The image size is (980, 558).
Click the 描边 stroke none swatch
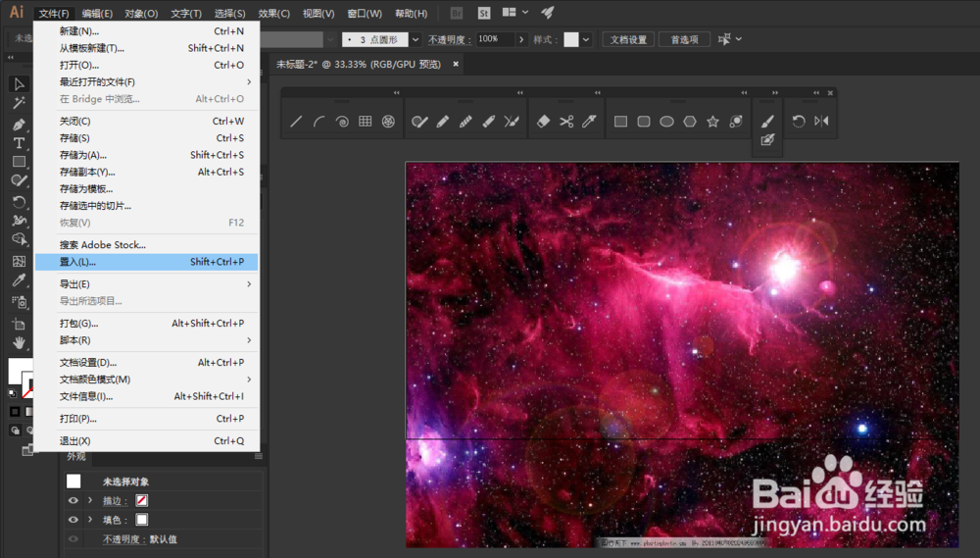pyautogui.click(x=142, y=500)
